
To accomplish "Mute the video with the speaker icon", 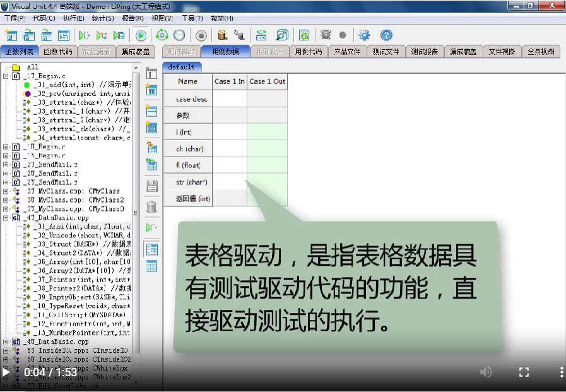I will click(x=485, y=372).
